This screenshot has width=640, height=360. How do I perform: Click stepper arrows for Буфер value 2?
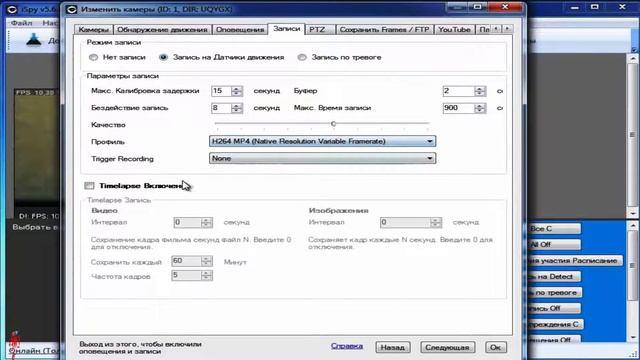[x=480, y=91]
